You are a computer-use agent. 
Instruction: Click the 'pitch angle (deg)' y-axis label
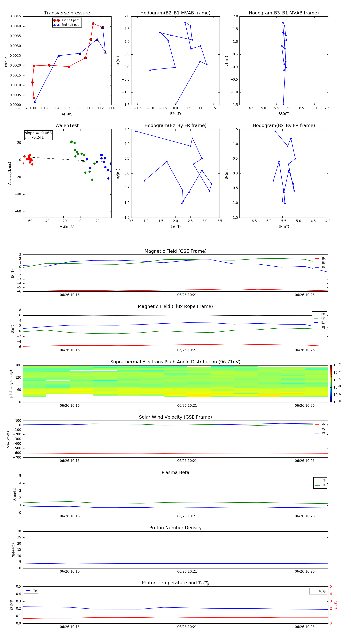point(11,384)
